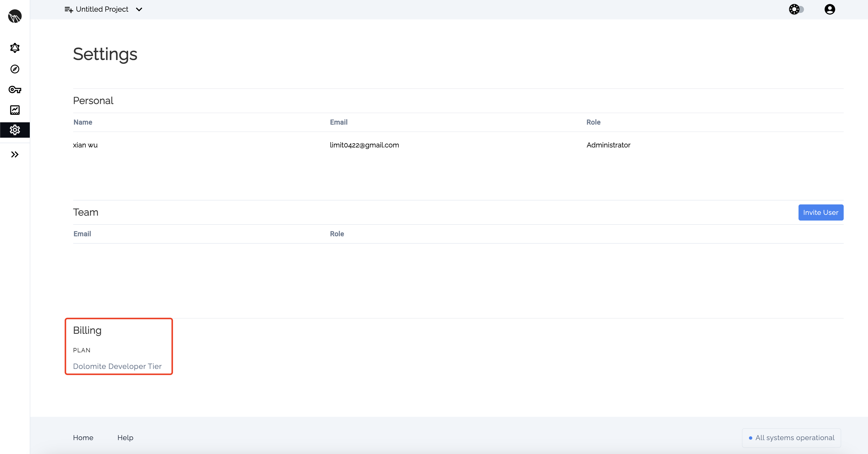Open the Help footer link
The image size is (868, 454).
(125, 437)
